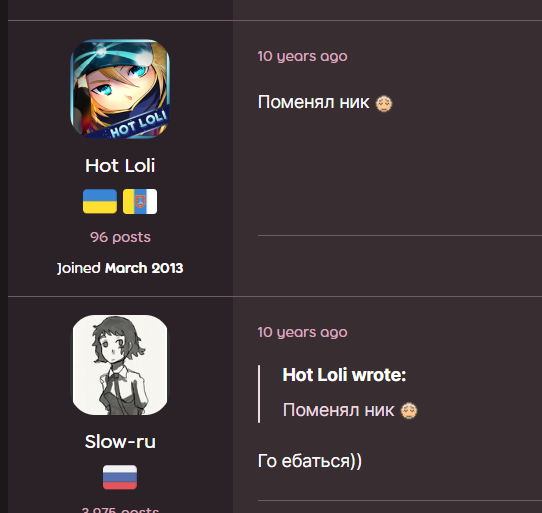Visit the Slow-ru user profile
Image resolution: width=542 pixels, height=513 pixels.
[x=120, y=442]
